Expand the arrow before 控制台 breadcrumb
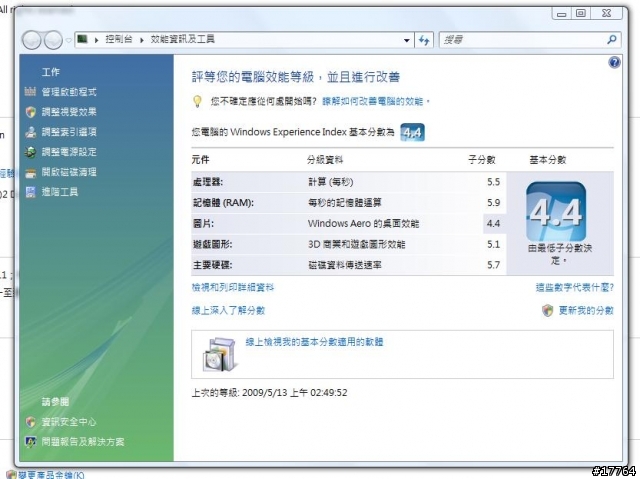This screenshot has width=640, height=479. [x=97, y=40]
